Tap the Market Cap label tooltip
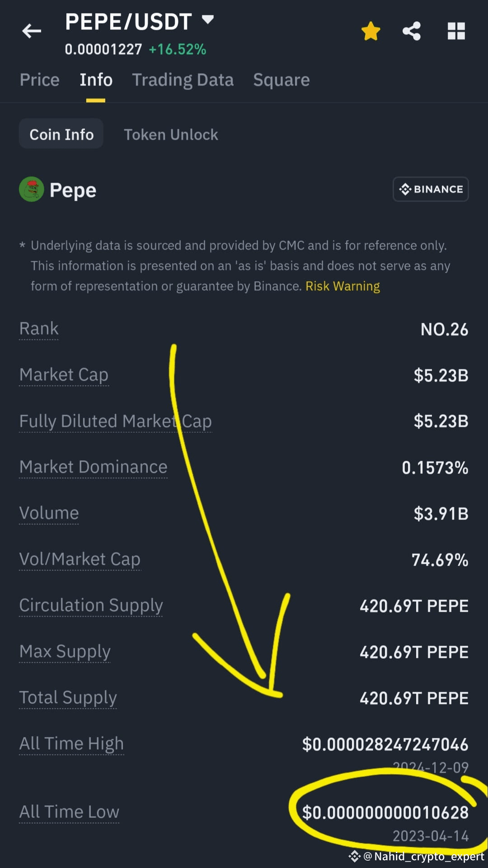488x868 pixels. [64, 375]
